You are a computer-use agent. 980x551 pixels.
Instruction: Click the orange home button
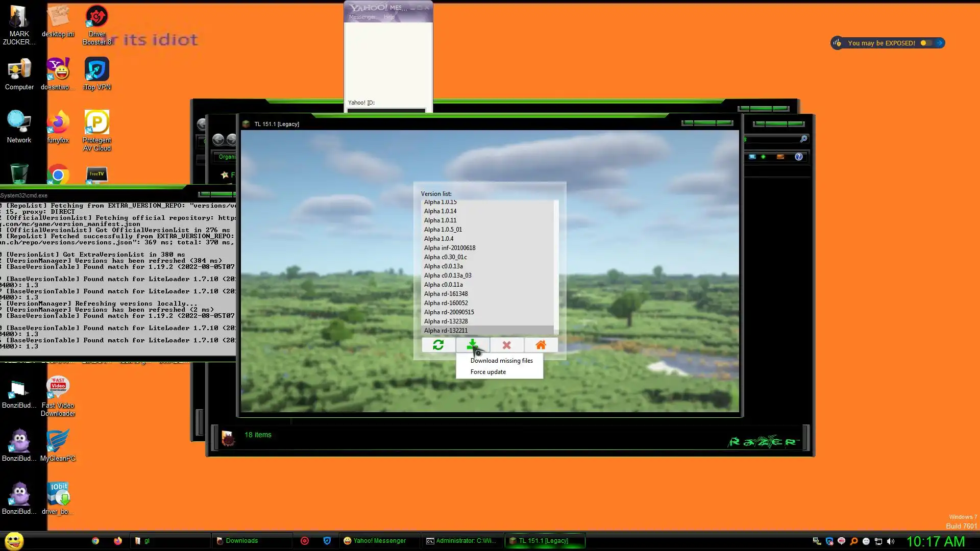[541, 345]
